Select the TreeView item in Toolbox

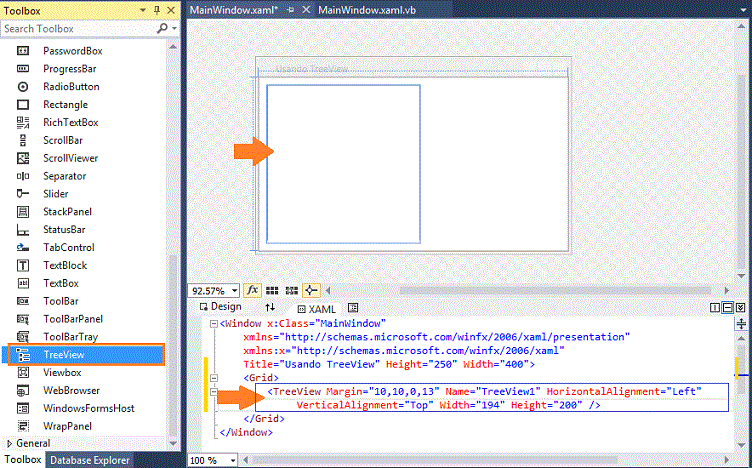coord(83,355)
